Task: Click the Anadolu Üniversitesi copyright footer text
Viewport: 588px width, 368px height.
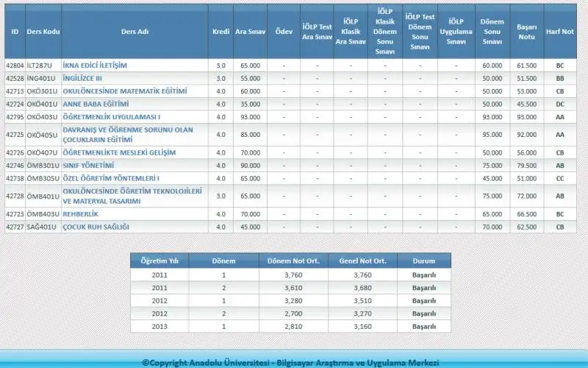Action: tap(290, 362)
